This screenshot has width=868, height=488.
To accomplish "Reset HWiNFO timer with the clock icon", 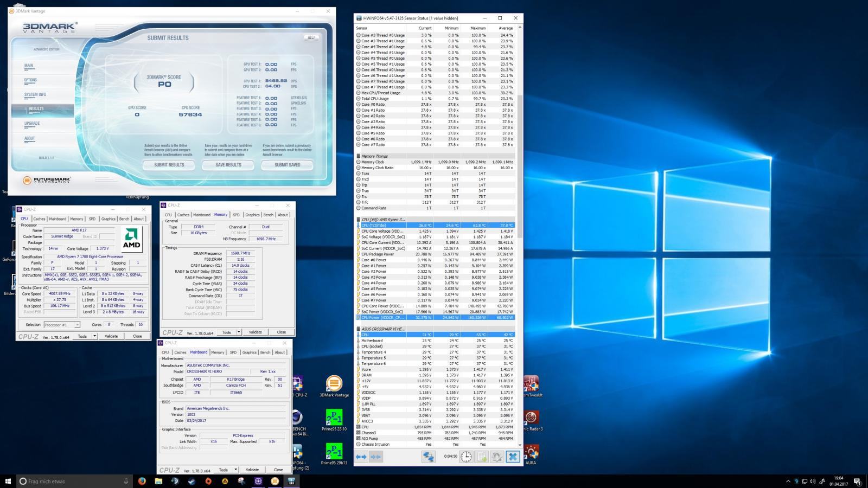I will pyautogui.click(x=466, y=457).
